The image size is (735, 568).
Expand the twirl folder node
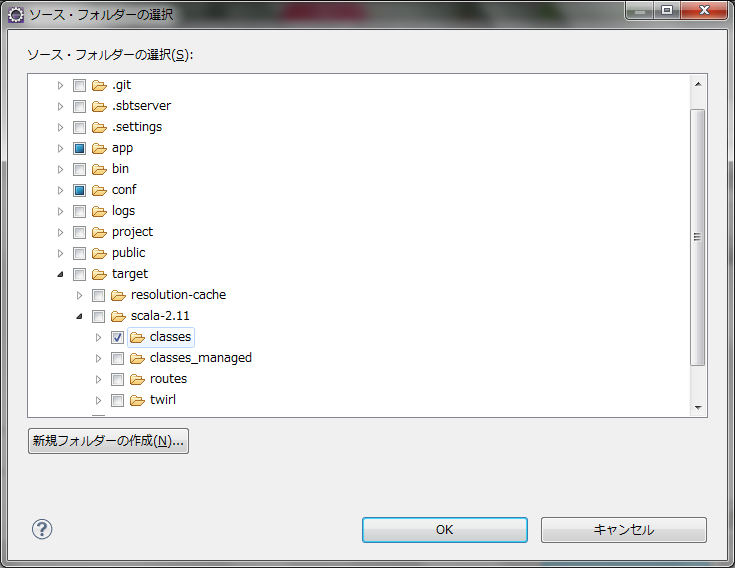(x=98, y=400)
